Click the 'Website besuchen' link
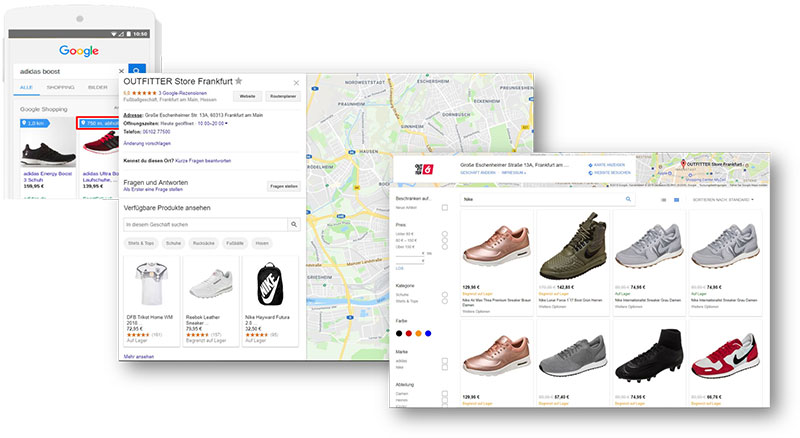The width and height of the screenshot is (800, 438). click(x=609, y=173)
